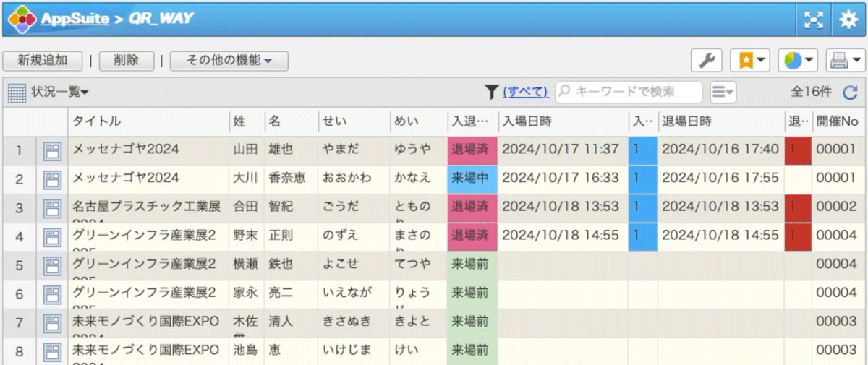
Task: Click the 新規追加 button
Action: click(x=43, y=61)
